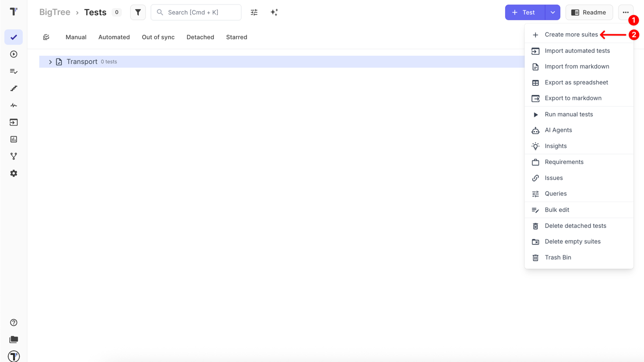644x362 pixels.
Task: Expand the Transport suite
Action: tap(50, 61)
